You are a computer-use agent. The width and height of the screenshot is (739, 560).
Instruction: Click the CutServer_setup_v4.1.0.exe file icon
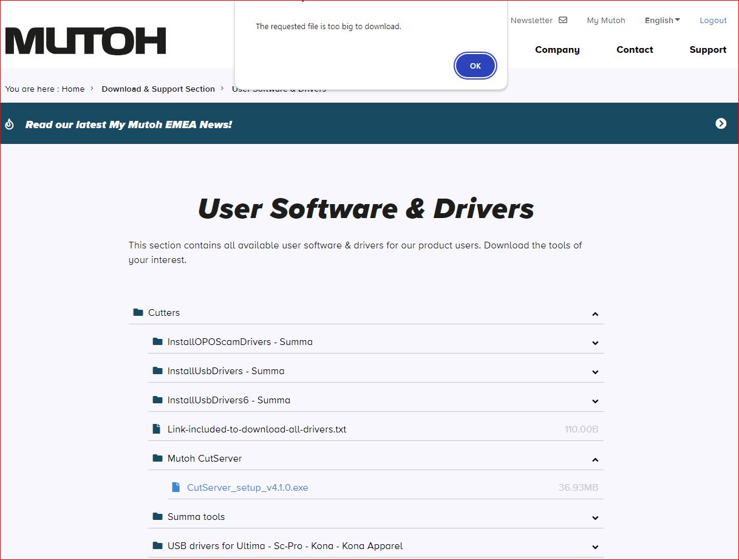click(176, 487)
